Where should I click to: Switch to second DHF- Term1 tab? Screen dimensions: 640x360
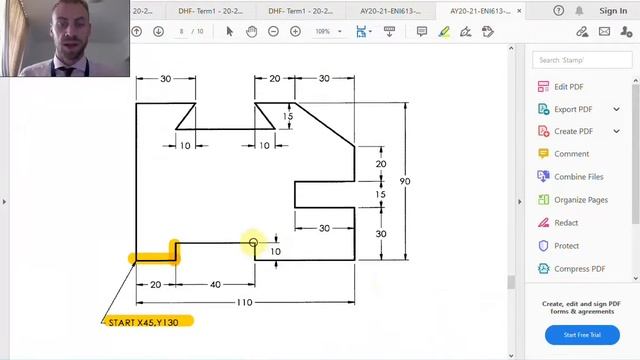[300, 11]
